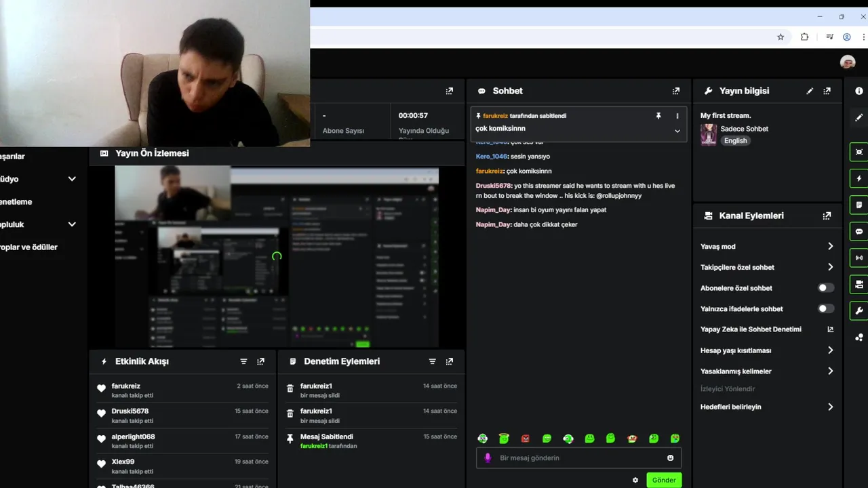Pop out the Yayın bilgisi panel

pos(827,91)
